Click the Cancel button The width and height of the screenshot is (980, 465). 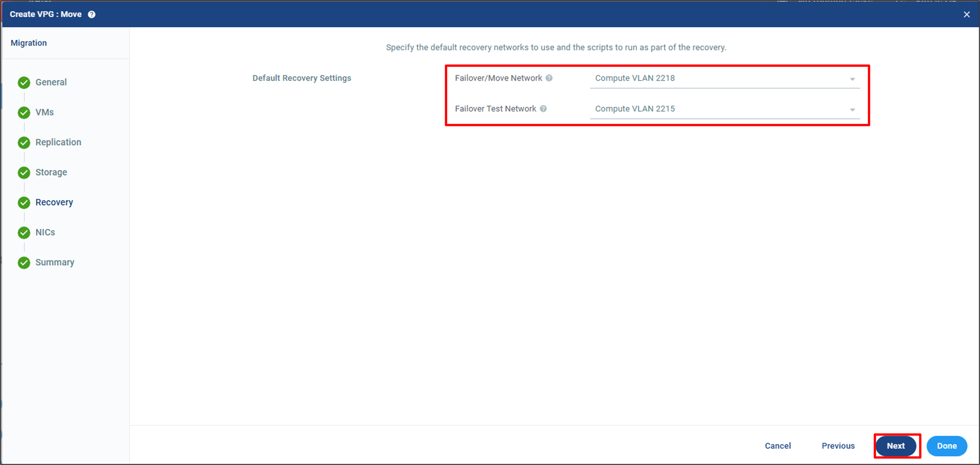(x=778, y=446)
